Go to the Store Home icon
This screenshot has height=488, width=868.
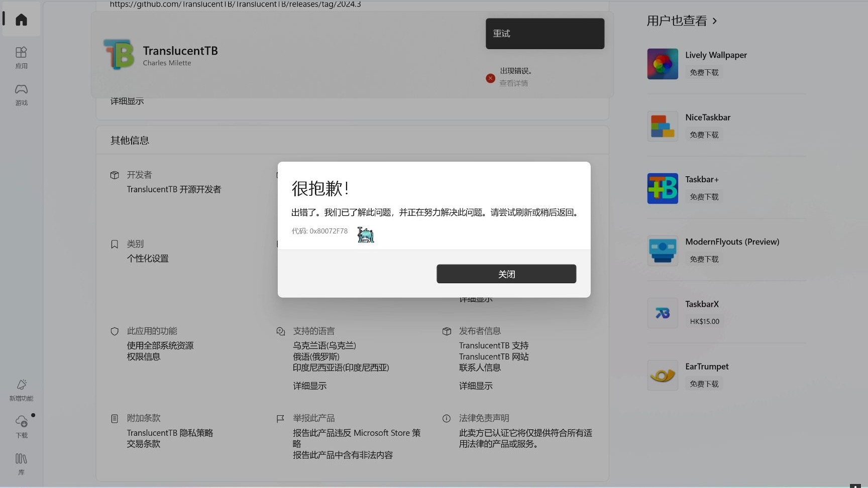tap(21, 20)
